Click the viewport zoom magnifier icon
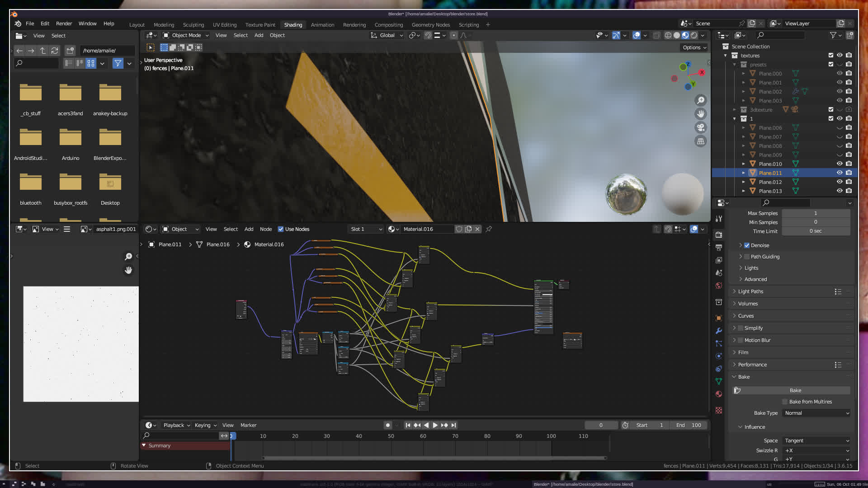868x488 pixels. coord(701,100)
